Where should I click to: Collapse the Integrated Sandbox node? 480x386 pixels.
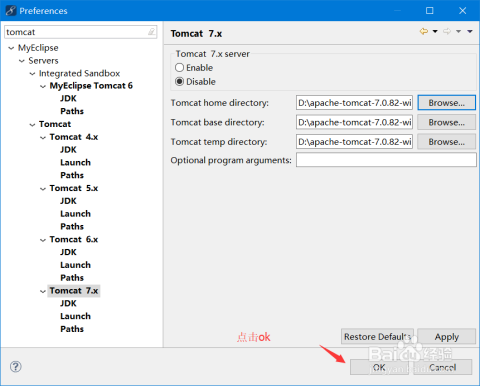[x=32, y=74]
